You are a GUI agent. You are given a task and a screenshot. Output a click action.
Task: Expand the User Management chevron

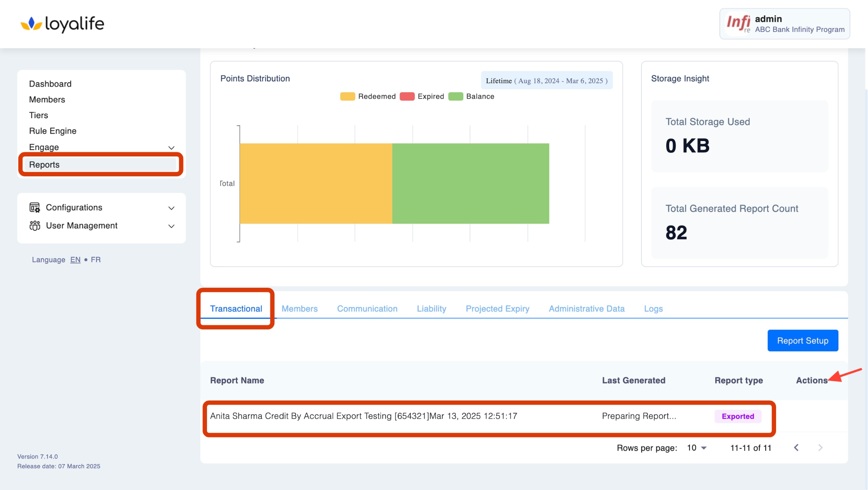pyautogui.click(x=171, y=226)
